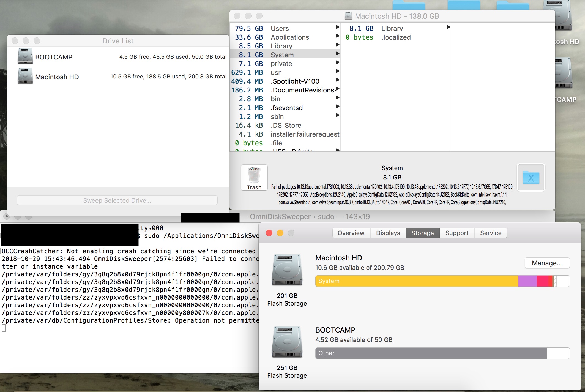Select the private folder row
The height and width of the screenshot is (392, 585).
281,64
